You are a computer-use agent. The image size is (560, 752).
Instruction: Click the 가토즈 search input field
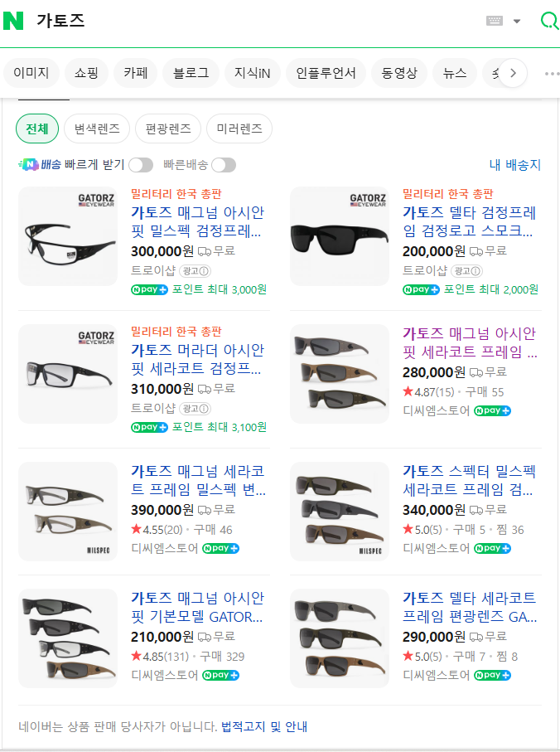pyautogui.click(x=249, y=22)
